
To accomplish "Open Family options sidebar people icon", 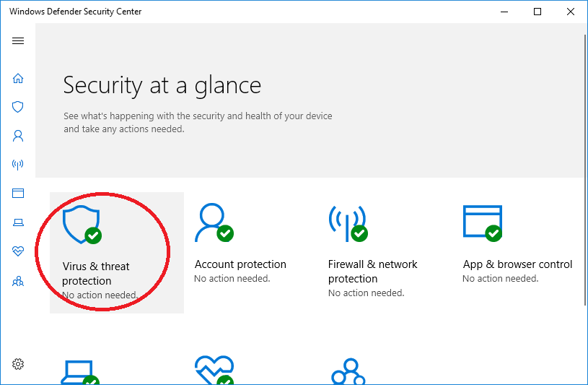I will click(x=18, y=281).
